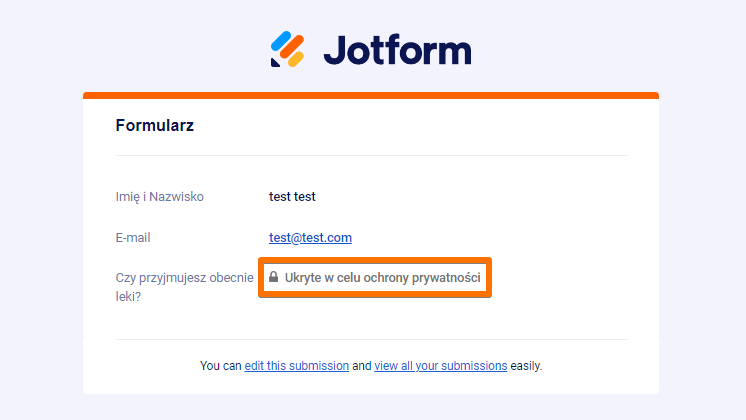Click the word 'and' between the footer links
This screenshot has width=746, height=420.
click(361, 366)
